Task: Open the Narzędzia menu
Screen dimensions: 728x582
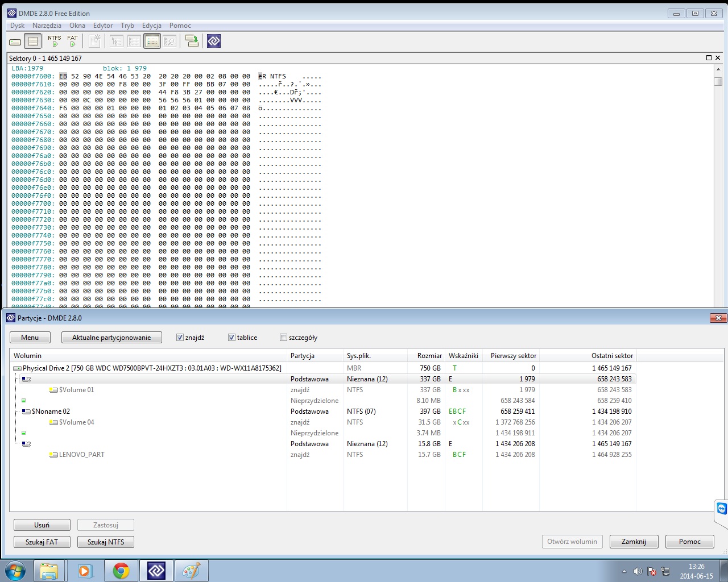Action: [47, 26]
